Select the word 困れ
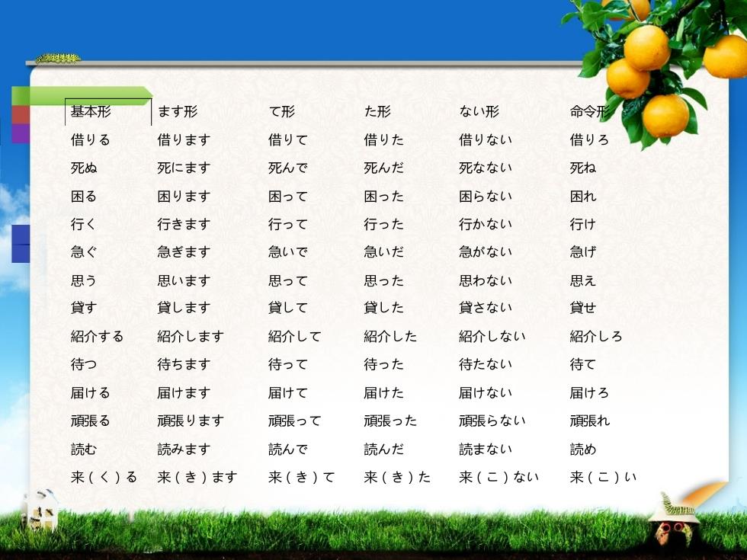This screenshot has height=560, width=747. tap(583, 197)
